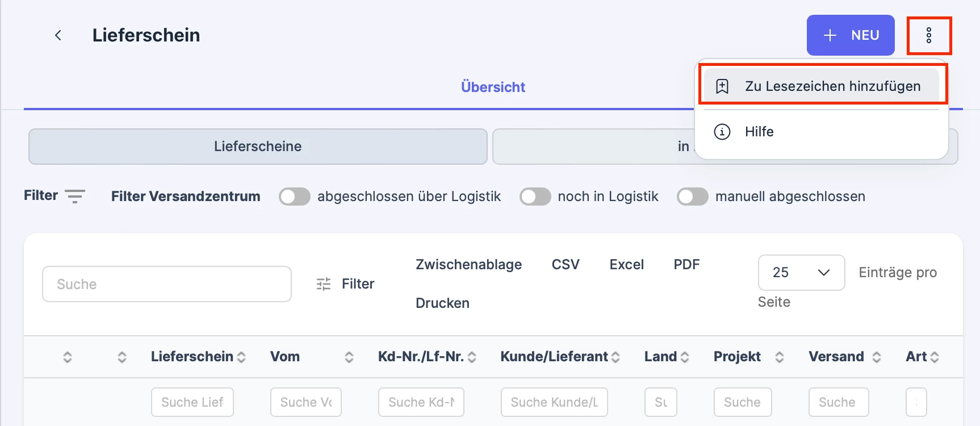Viewport: 980px width, 426px height.
Task: Sort by the Kunde/Lieferant column arrows
Action: tap(615, 357)
